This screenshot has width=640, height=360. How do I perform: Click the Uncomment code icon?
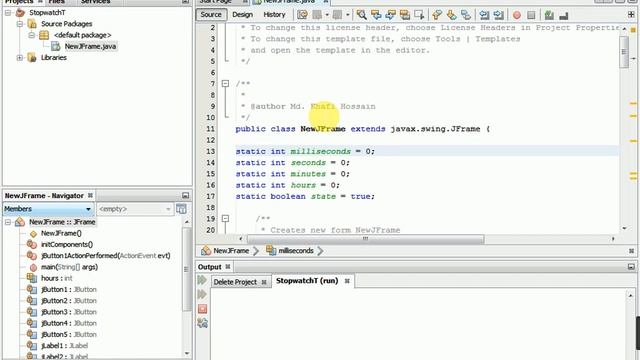[564, 15]
